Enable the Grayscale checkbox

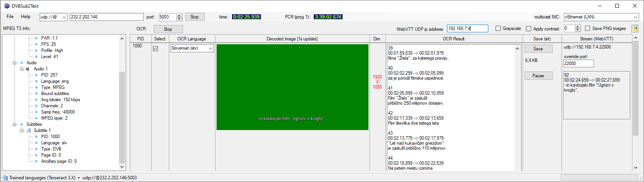pos(498,28)
